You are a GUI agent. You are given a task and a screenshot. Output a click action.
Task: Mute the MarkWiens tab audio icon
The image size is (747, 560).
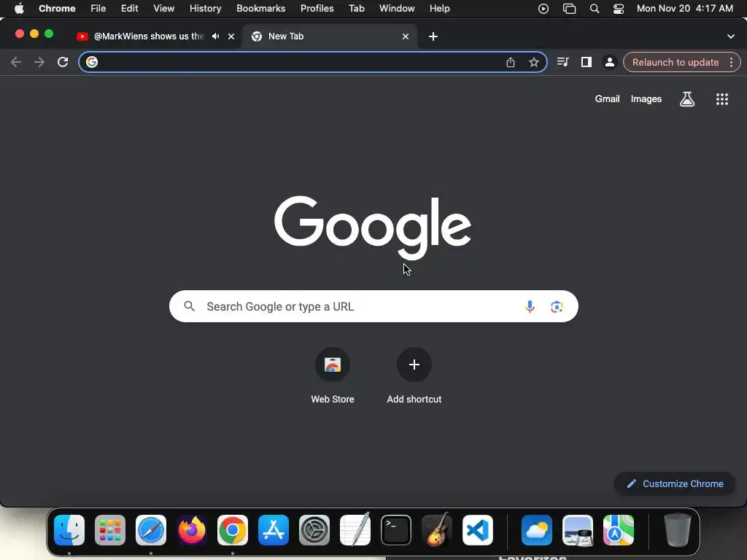pyautogui.click(x=216, y=36)
